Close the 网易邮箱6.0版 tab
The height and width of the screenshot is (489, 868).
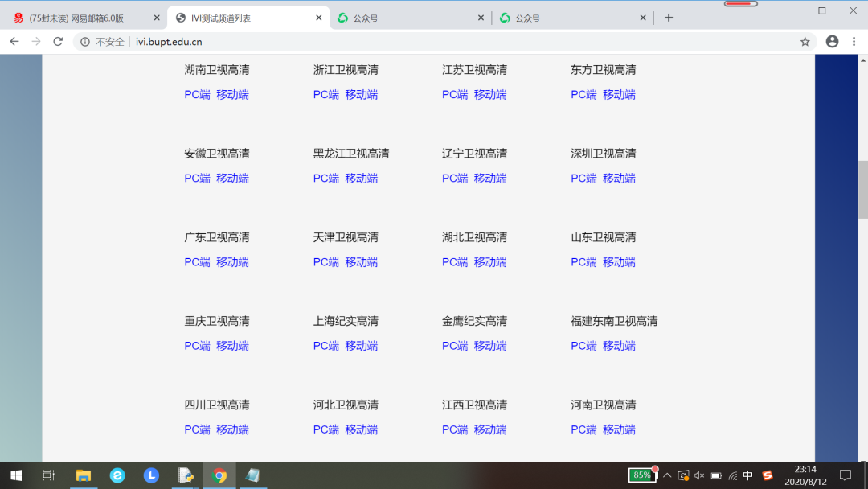pos(157,18)
